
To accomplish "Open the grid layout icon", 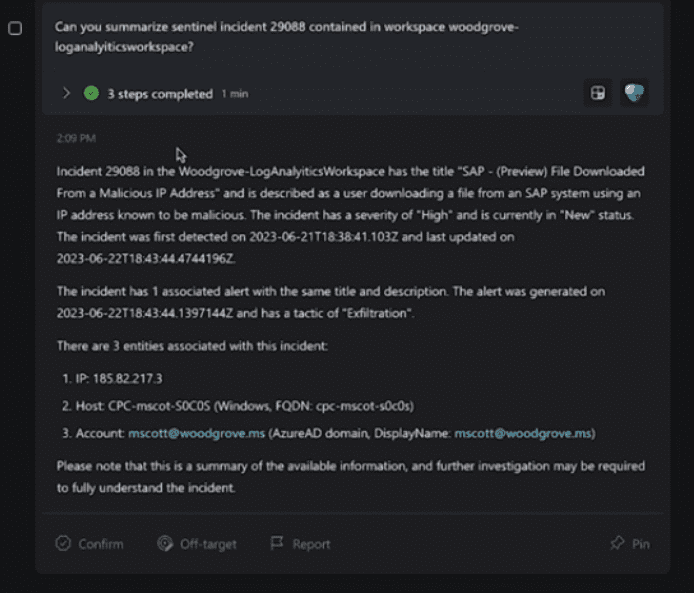I will click(x=597, y=93).
